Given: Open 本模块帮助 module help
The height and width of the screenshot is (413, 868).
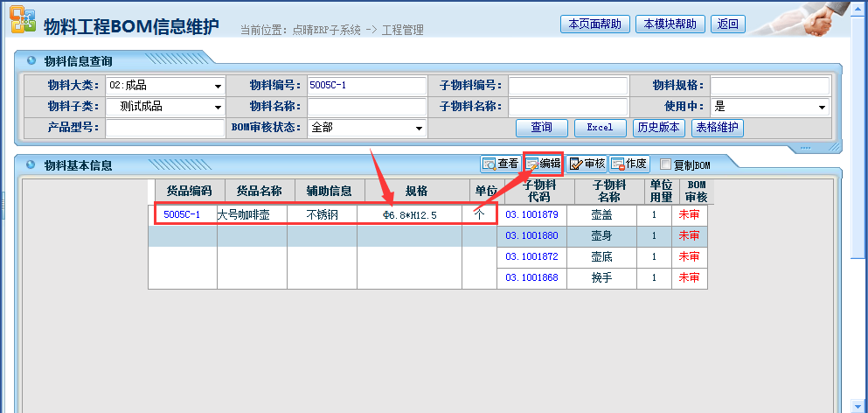Looking at the screenshot, I should (x=670, y=24).
